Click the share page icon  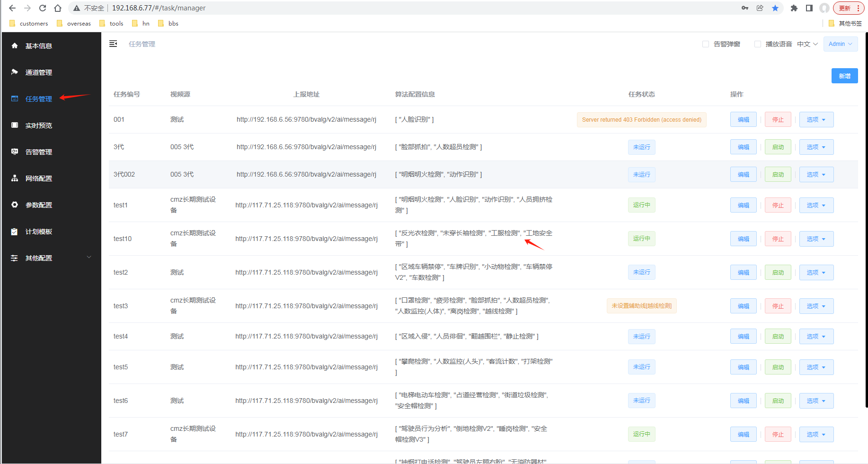(760, 8)
